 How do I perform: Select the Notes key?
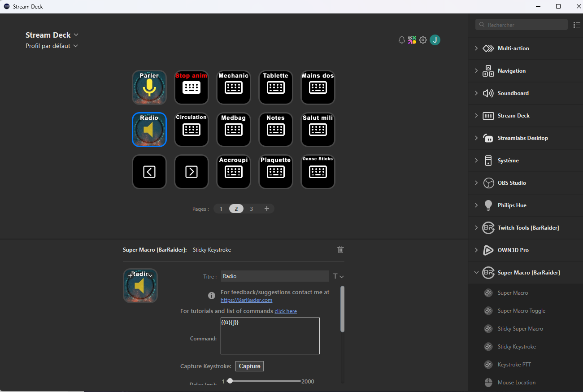(x=276, y=130)
